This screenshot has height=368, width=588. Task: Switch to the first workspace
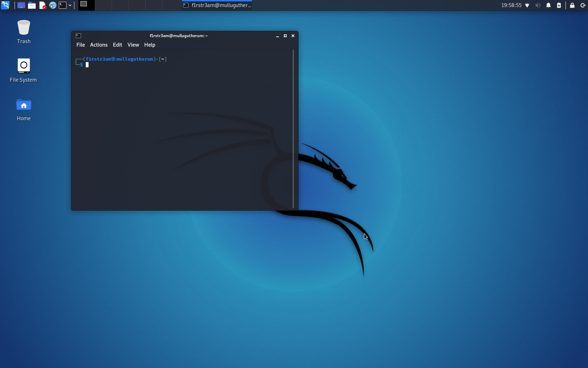click(x=86, y=5)
